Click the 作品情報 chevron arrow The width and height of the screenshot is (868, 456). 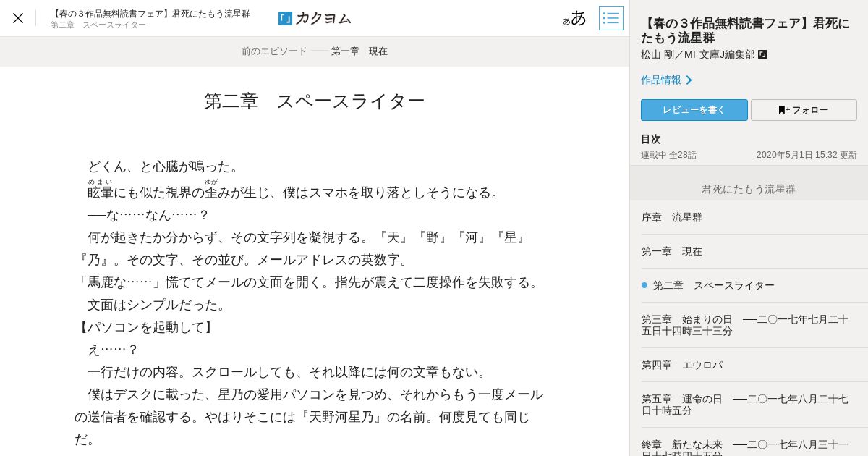point(689,80)
